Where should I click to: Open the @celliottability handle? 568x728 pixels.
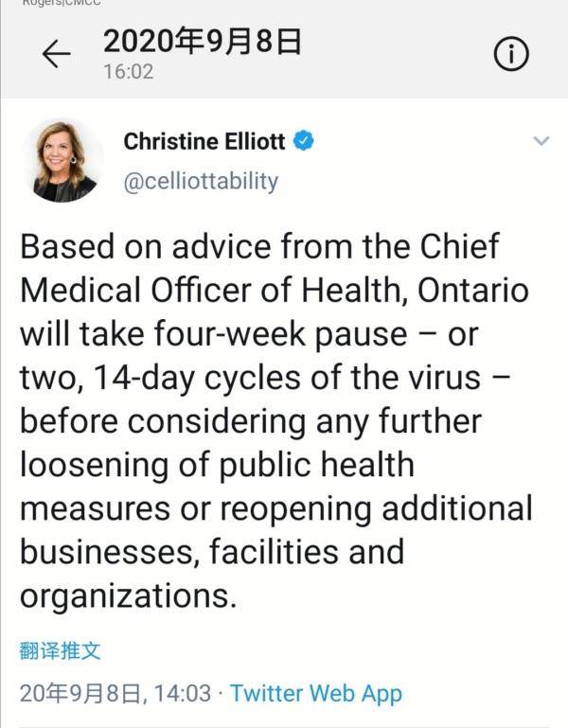[201, 180]
